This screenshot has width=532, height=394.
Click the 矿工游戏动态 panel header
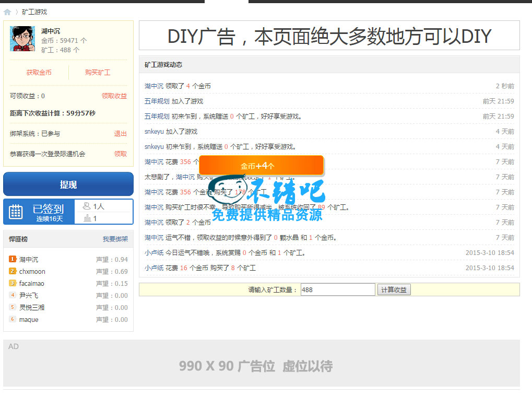(329, 65)
